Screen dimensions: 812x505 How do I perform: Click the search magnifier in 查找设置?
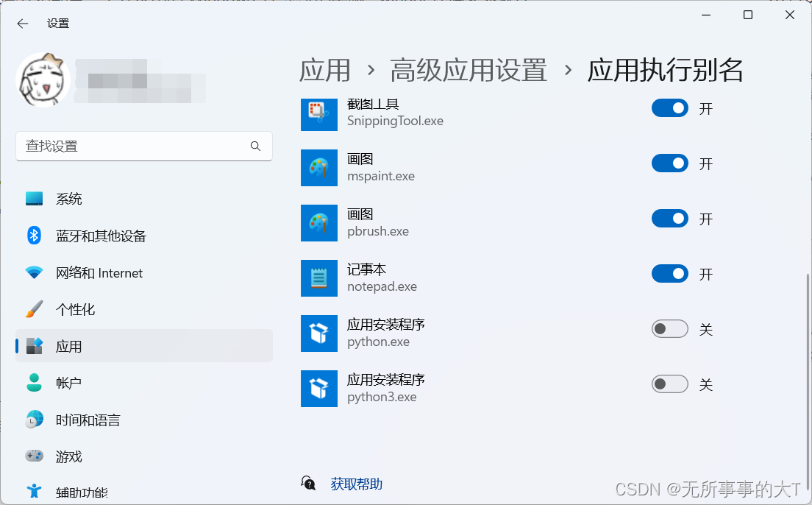(255, 146)
